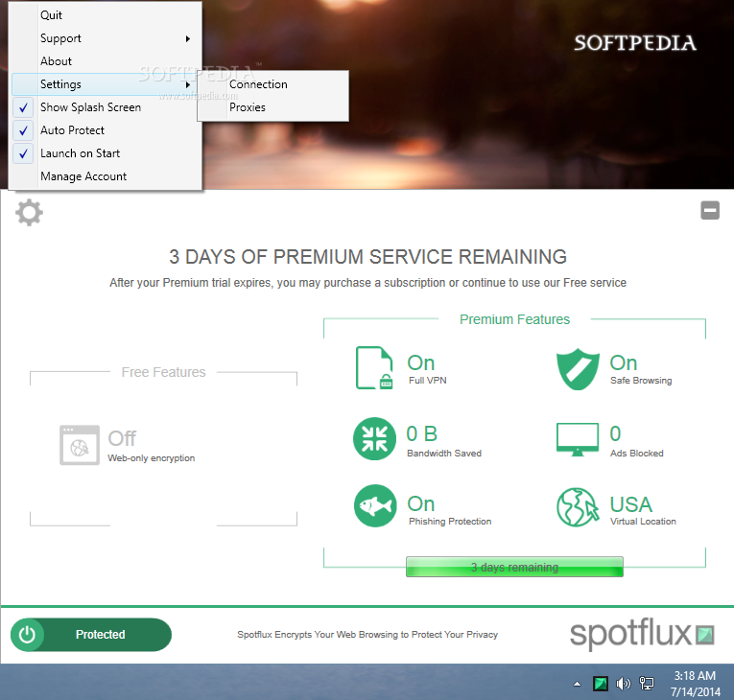Click the Safe Browsing shield icon

[x=578, y=369]
